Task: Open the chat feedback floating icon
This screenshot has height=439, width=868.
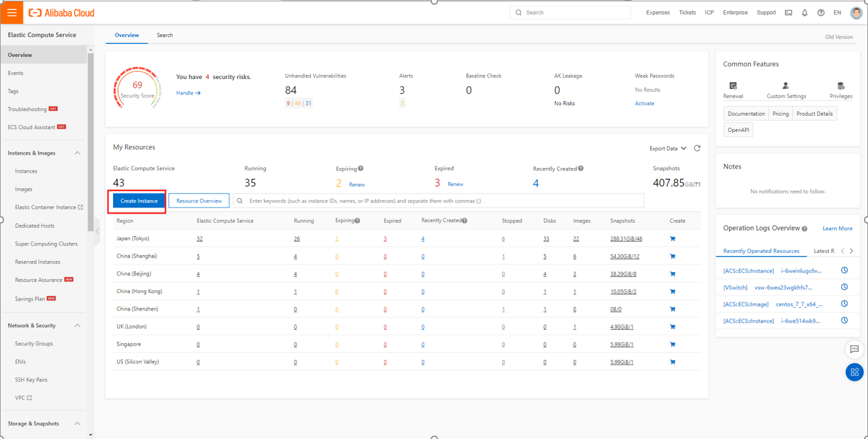Action: (854, 349)
